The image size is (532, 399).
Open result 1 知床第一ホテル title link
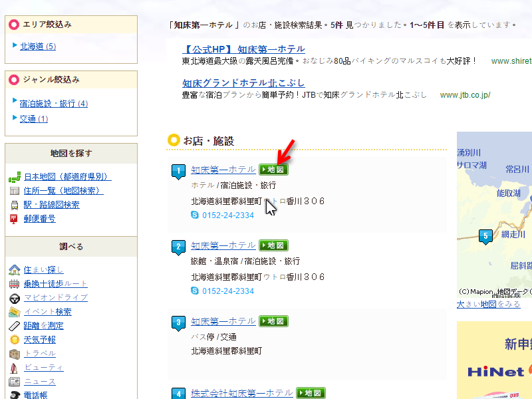pos(223,170)
